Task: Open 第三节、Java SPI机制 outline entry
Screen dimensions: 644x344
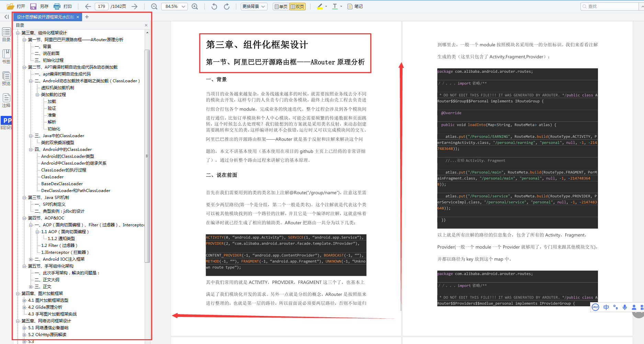Action: click(x=48, y=198)
